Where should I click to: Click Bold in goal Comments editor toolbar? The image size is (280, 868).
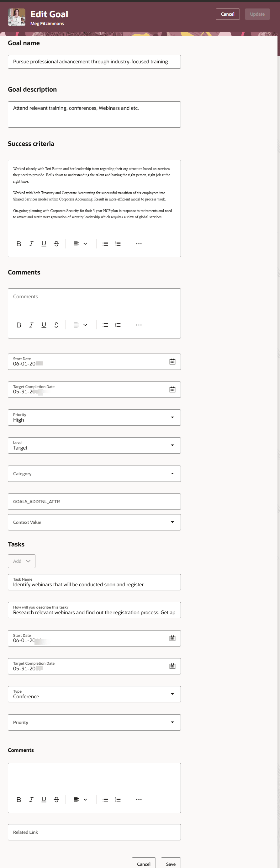click(19, 325)
